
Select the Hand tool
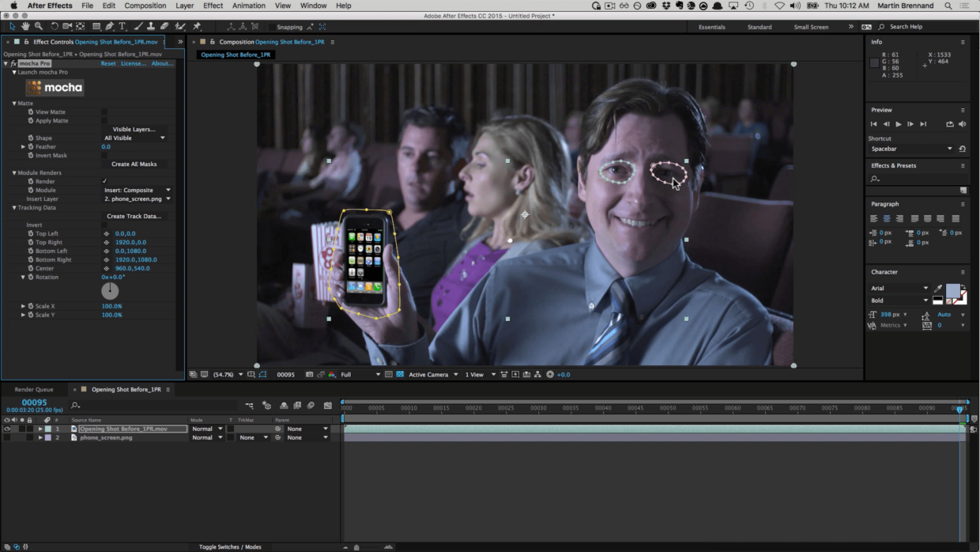click(x=25, y=26)
